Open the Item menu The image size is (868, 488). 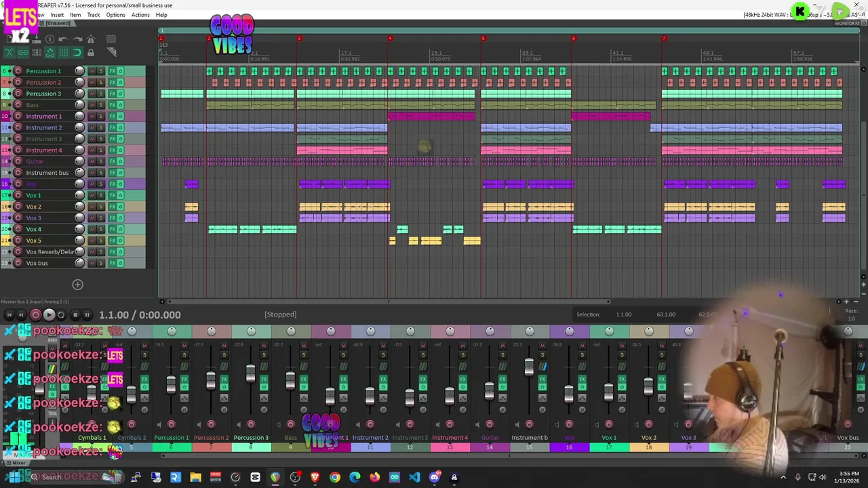coord(75,15)
